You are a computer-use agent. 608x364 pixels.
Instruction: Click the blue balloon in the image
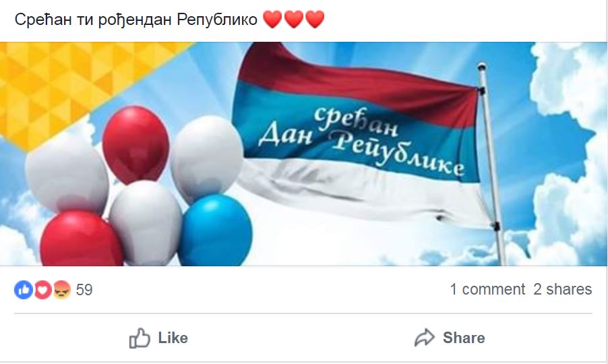[x=214, y=231]
